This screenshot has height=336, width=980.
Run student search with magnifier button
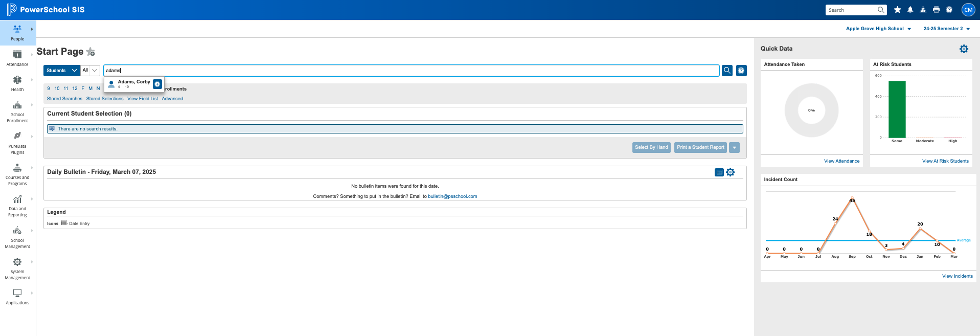pyautogui.click(x=727, y=71)
